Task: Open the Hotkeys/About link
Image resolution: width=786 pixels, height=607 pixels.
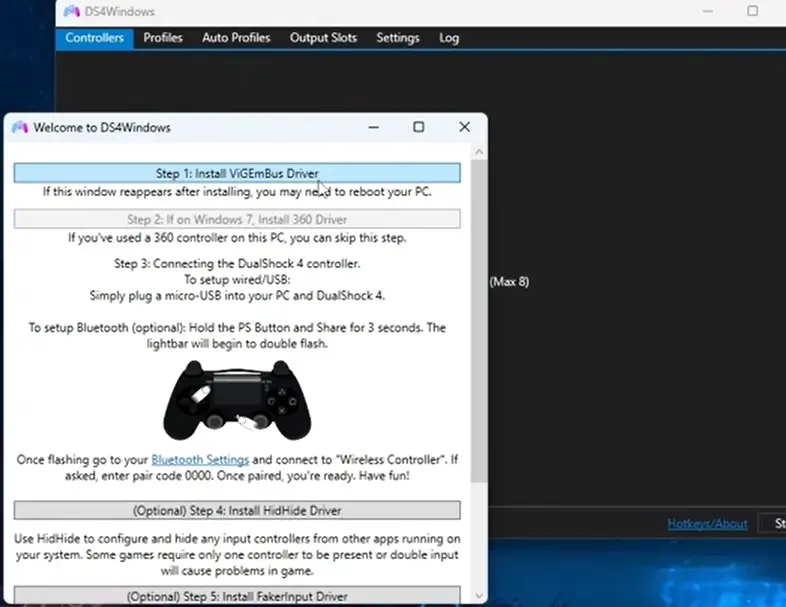Action: 707,524
